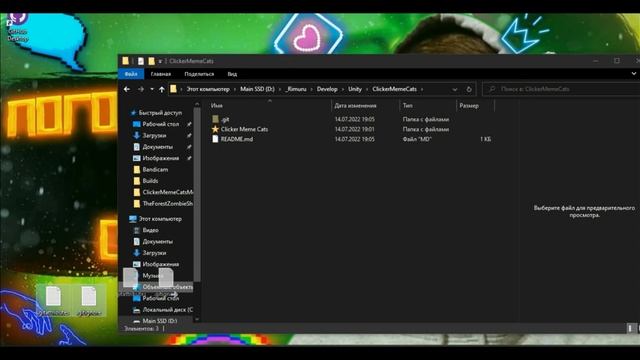Image resolution: width=640 pixels, height=360 pixels.
Task: Open Локальный диск (C:) in sidebar
Action: click(x=167, y=310)
